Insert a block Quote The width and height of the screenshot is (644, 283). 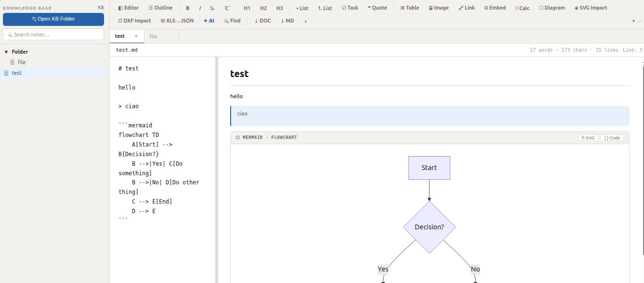[x=377, y=8]
